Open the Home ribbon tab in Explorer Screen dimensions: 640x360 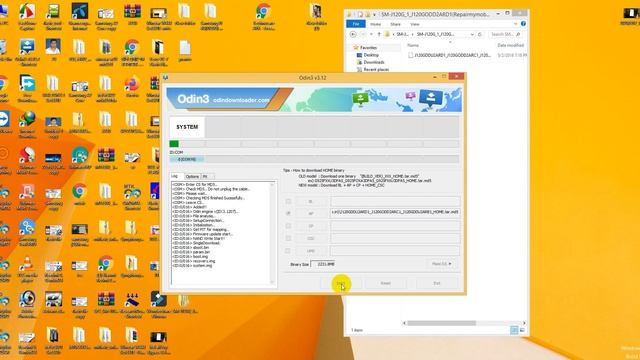(x=376, y=24)
